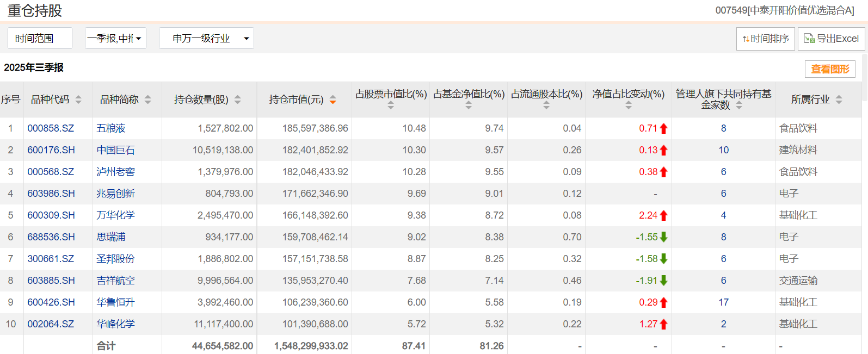Open 思瑞浦 stock name link
This screenshot has height=354, width=868.
point(111,237)
